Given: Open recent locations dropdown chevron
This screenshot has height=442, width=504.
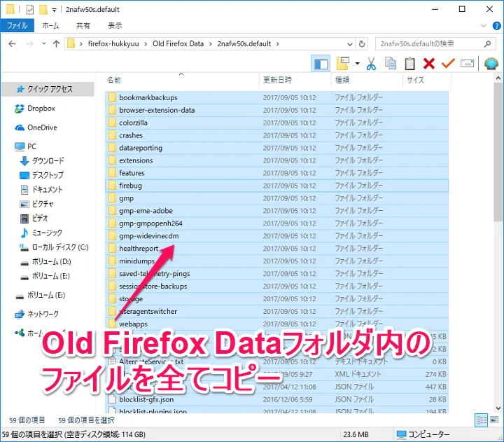Looking at the screenshot, I should coord(44,43).
